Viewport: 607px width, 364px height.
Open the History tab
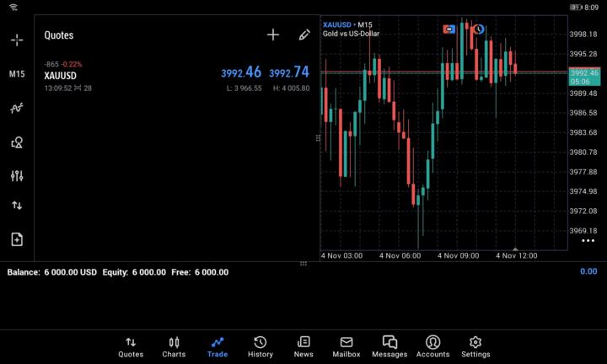[261, 347]
